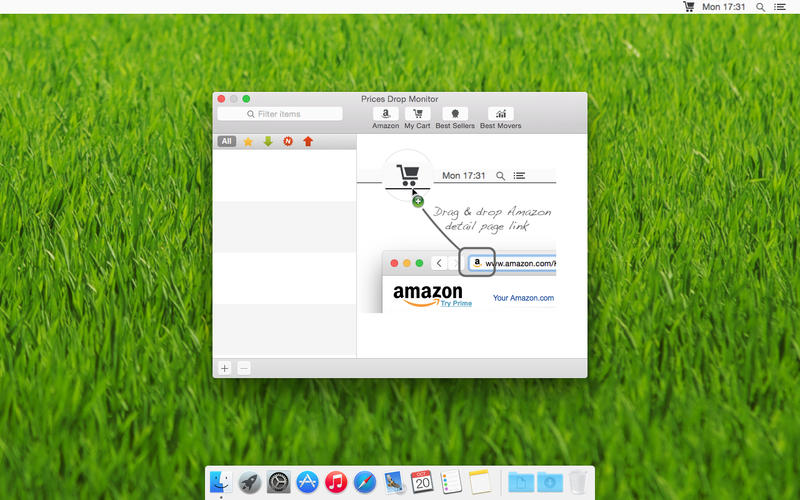
Task: Open System Preferences from the dock
Action: pyautogui.click(x=278, y=482)
